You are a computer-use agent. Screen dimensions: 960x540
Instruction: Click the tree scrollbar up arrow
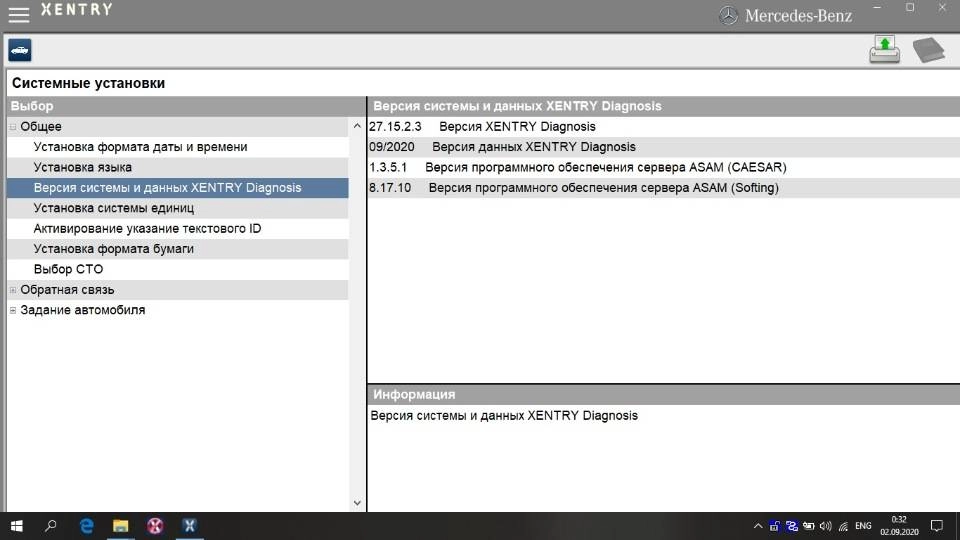(x=358, y=126)
